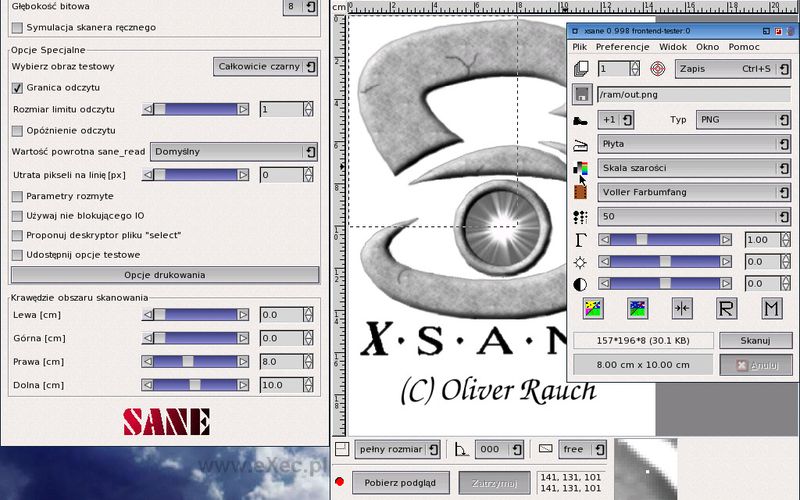Click the multiple pages counter icon
Viewport: 800px width, 500px height.
581,68
